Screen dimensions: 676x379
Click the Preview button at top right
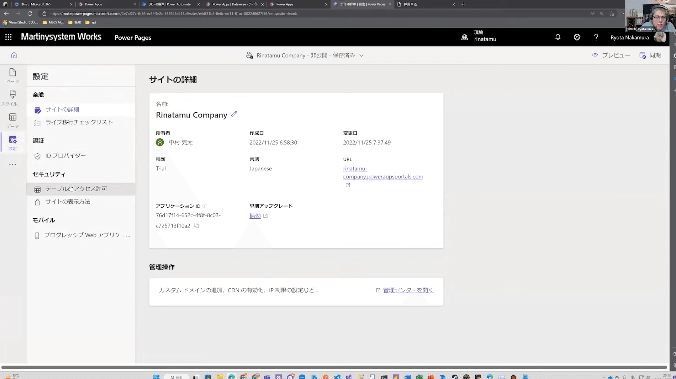tap(611, 55)
